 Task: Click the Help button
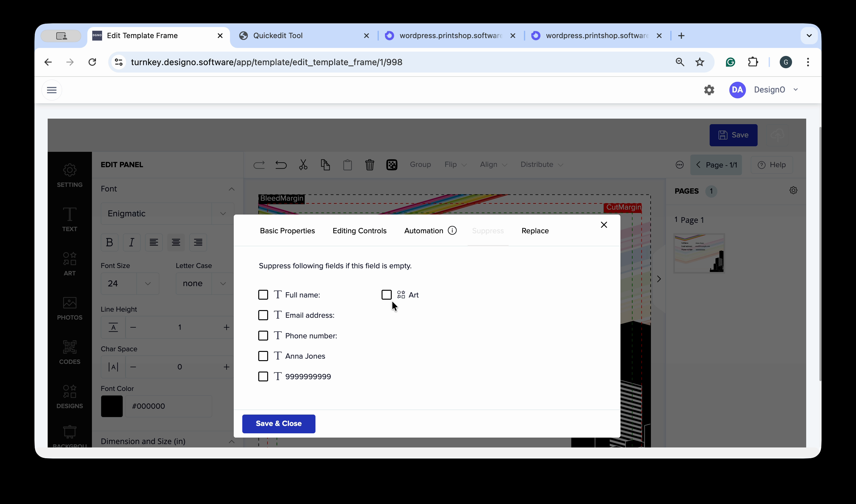coord(771,165)
